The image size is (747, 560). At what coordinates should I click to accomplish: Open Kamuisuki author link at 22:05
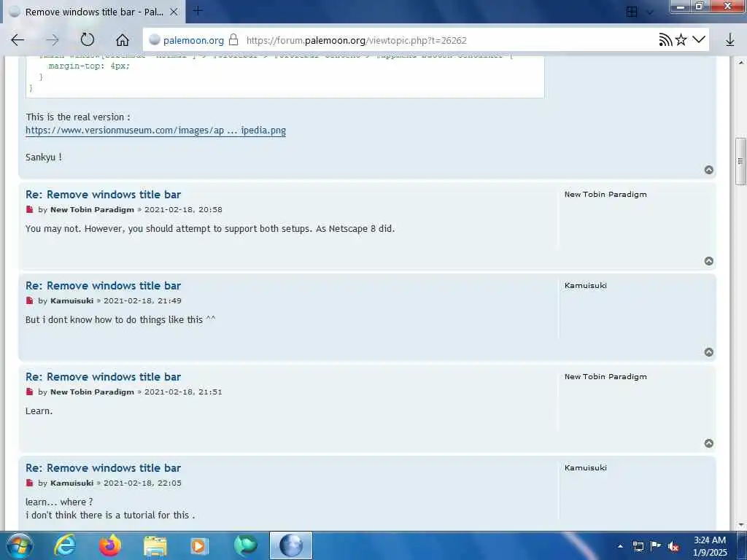72,483
